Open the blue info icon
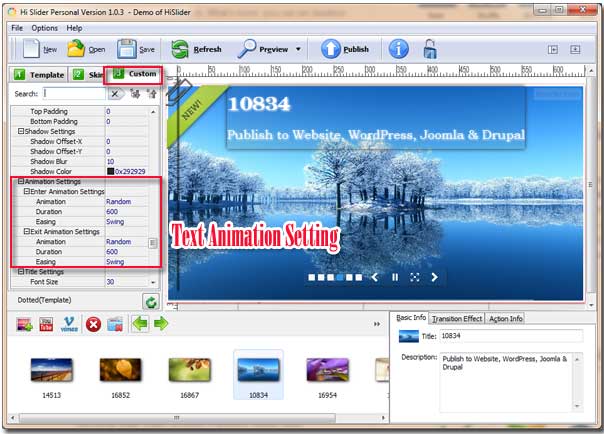 398,49
